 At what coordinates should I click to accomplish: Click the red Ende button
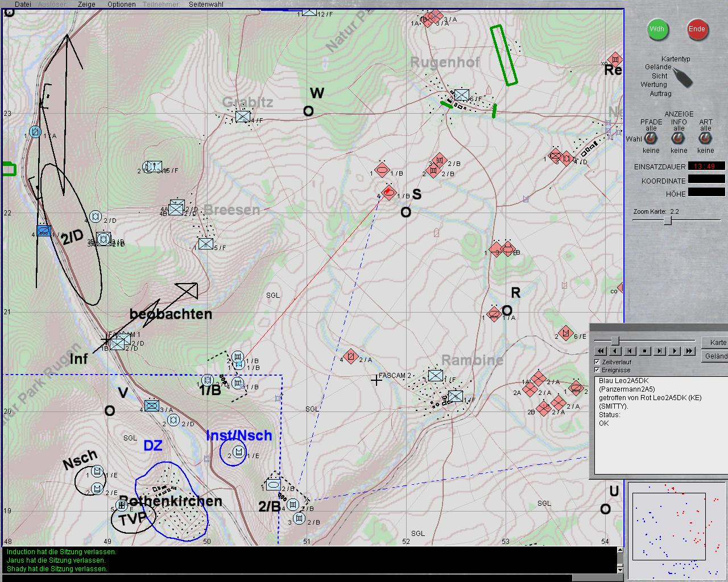tap(697, 29)
